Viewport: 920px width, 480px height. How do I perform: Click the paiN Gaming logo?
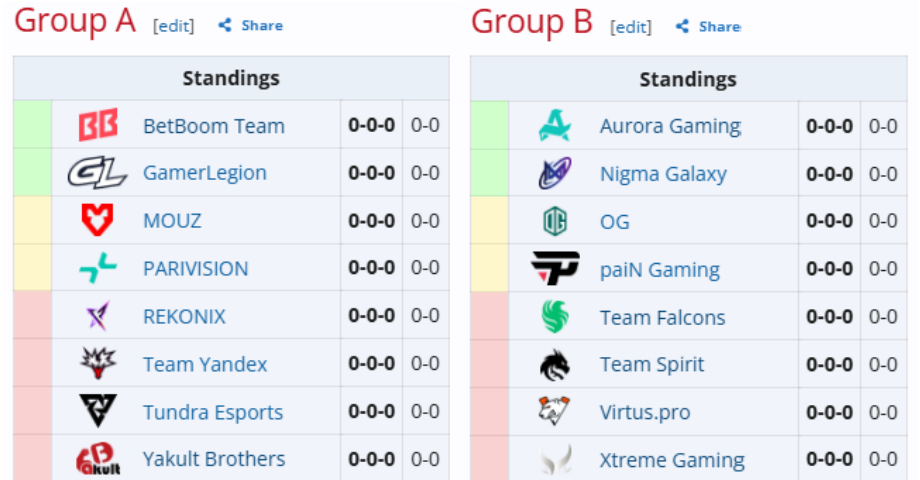point(555,268)
